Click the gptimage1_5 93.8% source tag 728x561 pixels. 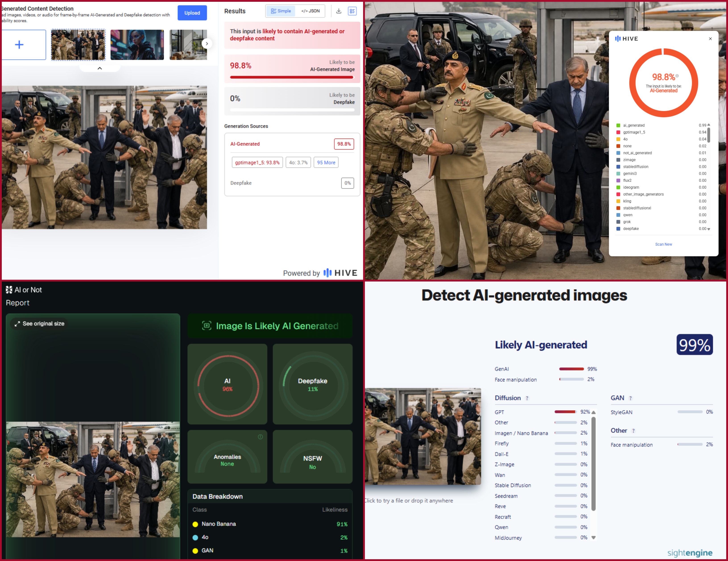pyautogui.click(x=257, y=162)
